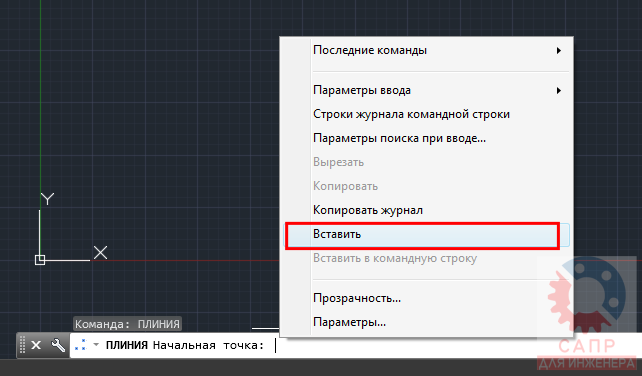This screenshot has height=376, width=642.
Task: Open command line customize wrench icon
Action: [58, 345]
